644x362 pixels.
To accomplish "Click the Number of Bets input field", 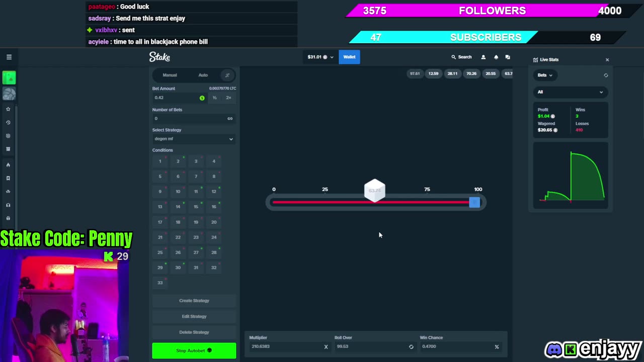I will 194,119.
